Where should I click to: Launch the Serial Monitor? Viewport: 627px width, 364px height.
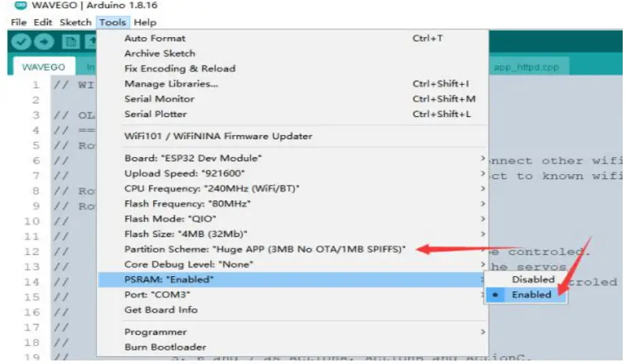(293, 99)
